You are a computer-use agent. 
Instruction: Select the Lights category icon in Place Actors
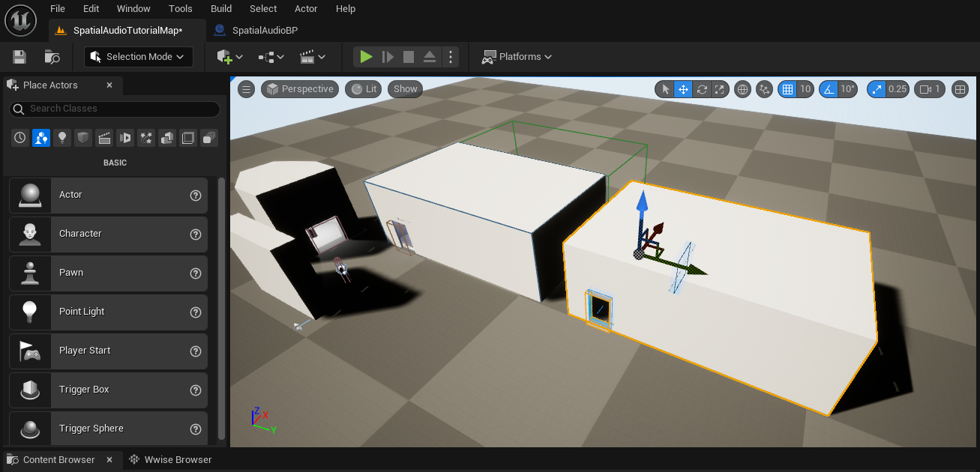click(62, 138)
